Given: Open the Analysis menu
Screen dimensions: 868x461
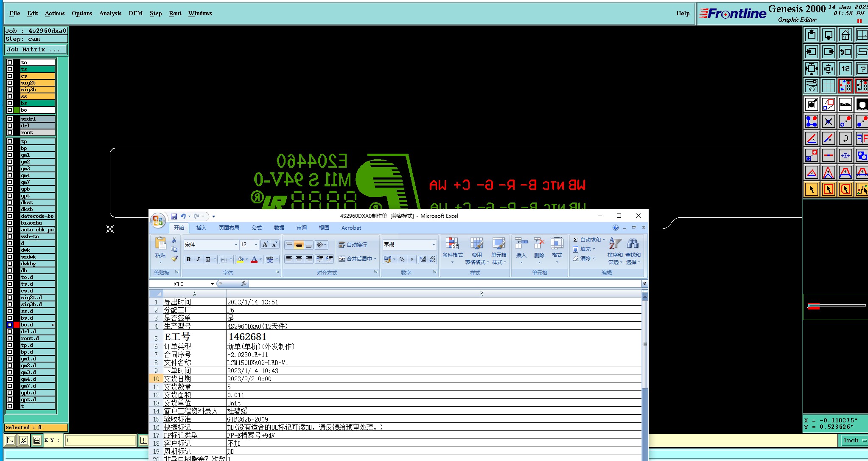Looking at the screenshot, I should point(110,14).
